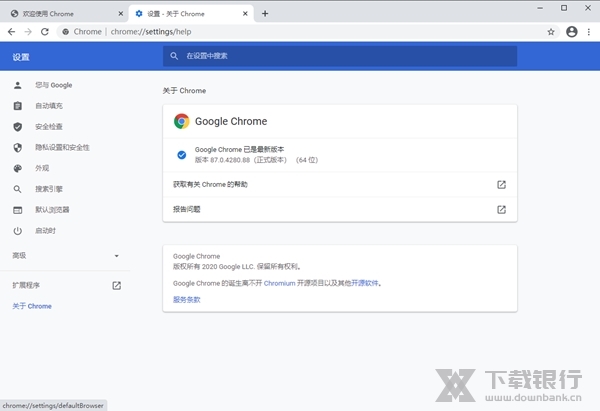Click the Google Chrome logo icon
This screenshot has height=411, width=600.
point(181,121)
